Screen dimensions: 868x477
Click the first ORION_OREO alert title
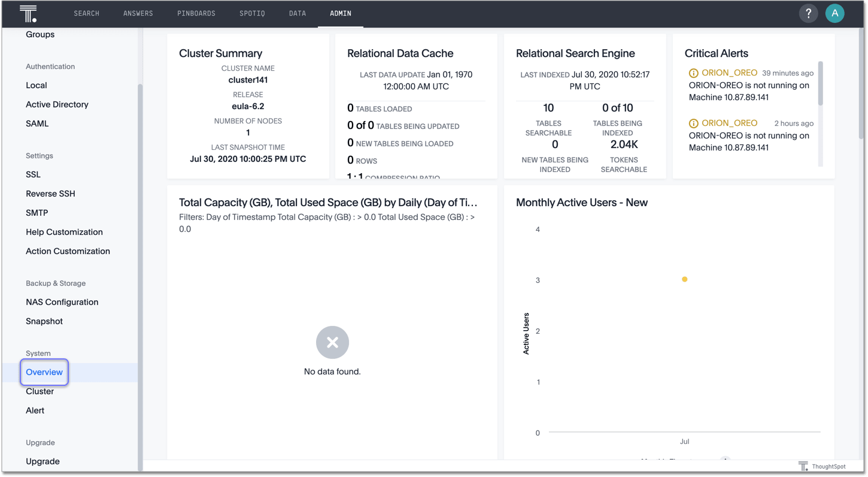(x=729, y=73)
